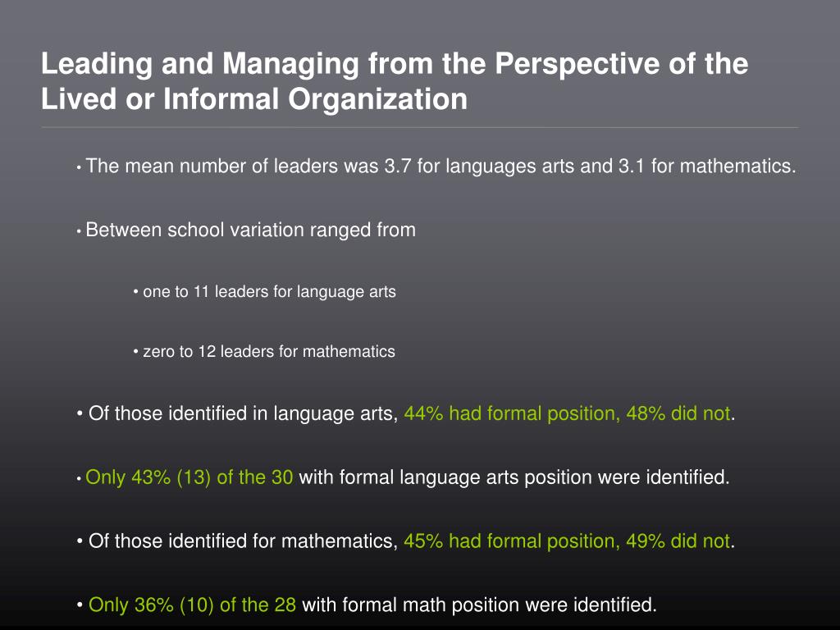The height and width of the screenshot is (630, 840).
Task: Click 'Of those identified for mathematics'
Action: (x=243, y=541)
